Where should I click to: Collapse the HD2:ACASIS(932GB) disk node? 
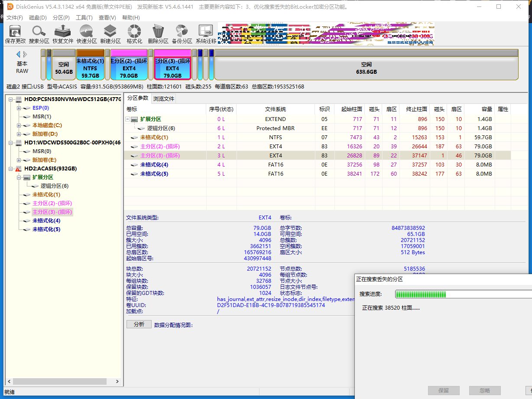tap(11, 169)
